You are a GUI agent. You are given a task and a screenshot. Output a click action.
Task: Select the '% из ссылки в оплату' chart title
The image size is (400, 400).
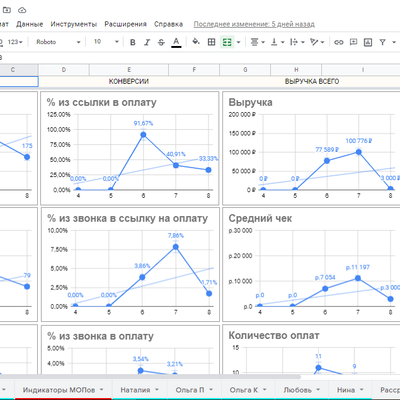coord(101,103)
